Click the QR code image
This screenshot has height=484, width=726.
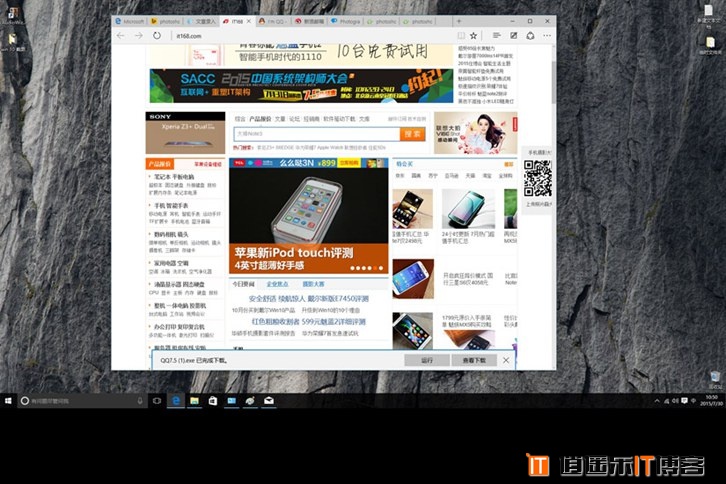[538, 178]
